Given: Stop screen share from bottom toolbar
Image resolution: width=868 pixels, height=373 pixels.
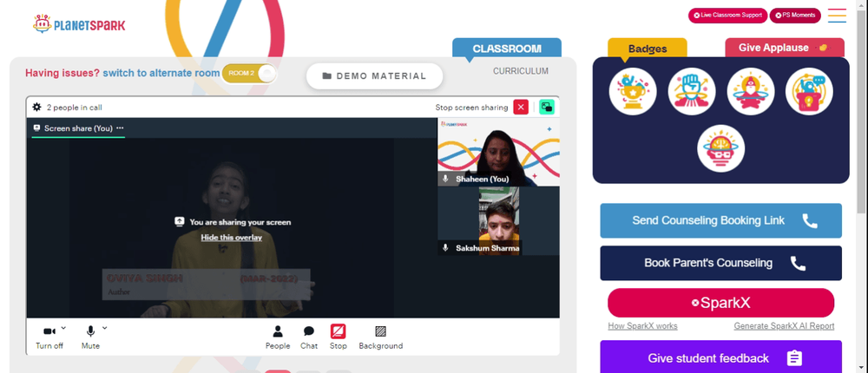Looking at the screenshot, I should (x=339, y=337).
